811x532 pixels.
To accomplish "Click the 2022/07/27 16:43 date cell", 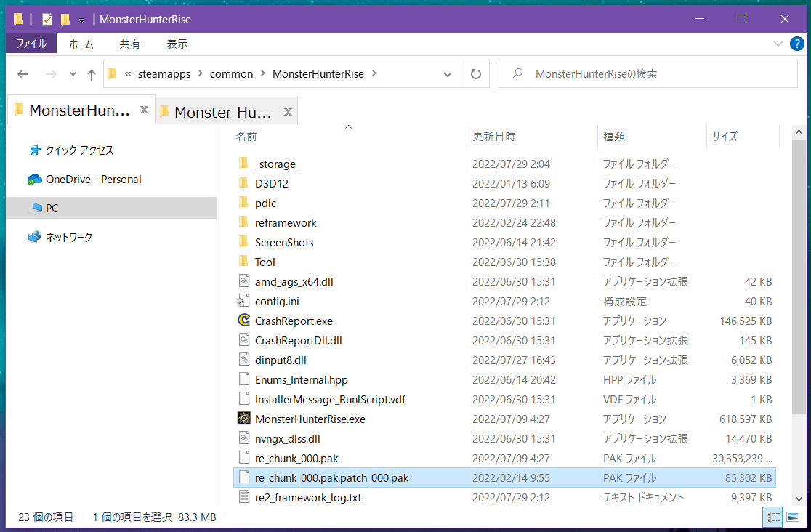I will pos(514,360).
